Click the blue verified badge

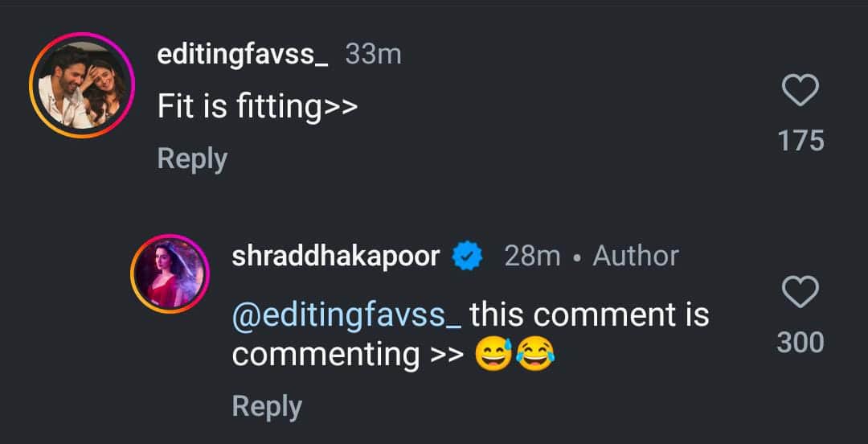(x=467, y=257)
